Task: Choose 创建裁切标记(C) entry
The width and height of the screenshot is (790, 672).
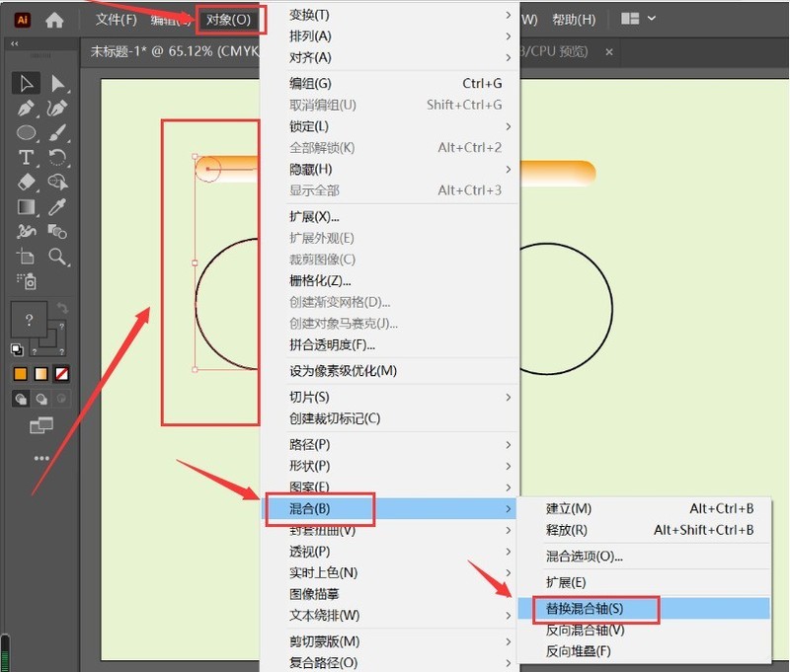Action: [389, 418]
